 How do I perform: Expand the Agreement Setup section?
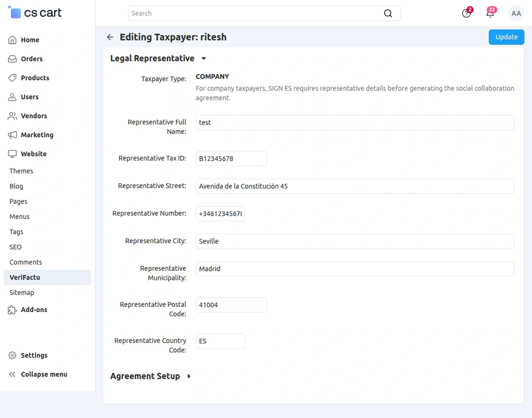point(189,376)
